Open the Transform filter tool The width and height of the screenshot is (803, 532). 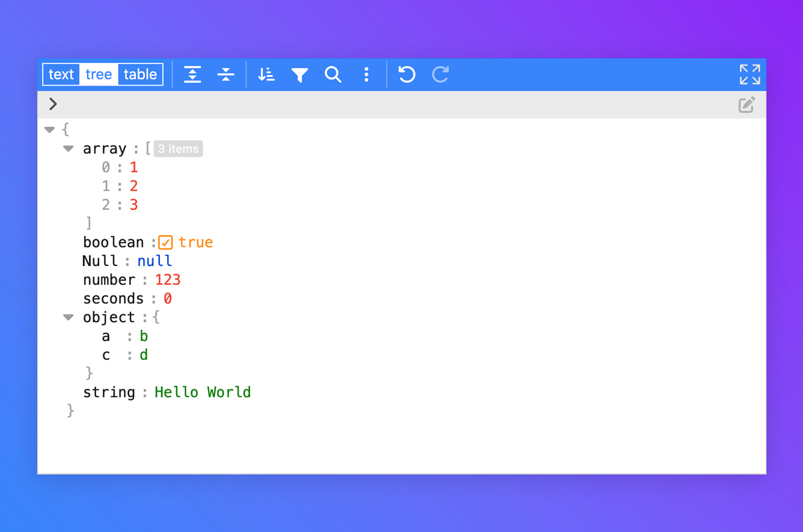tap(300, 74)
